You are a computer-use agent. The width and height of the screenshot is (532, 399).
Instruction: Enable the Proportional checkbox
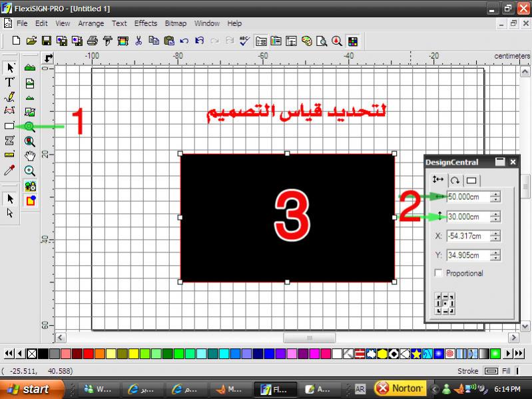click(x=438, y=273)
